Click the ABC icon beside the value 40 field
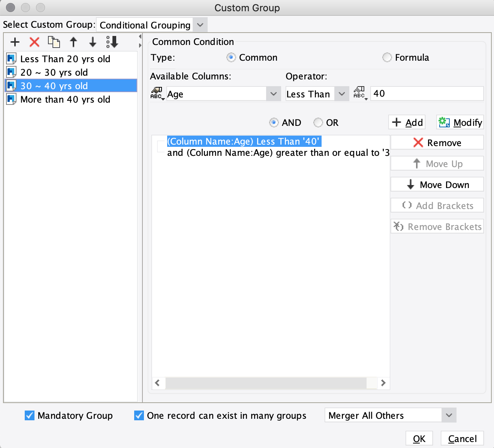This screenshot has height=448, width=494. click(359, 94)
